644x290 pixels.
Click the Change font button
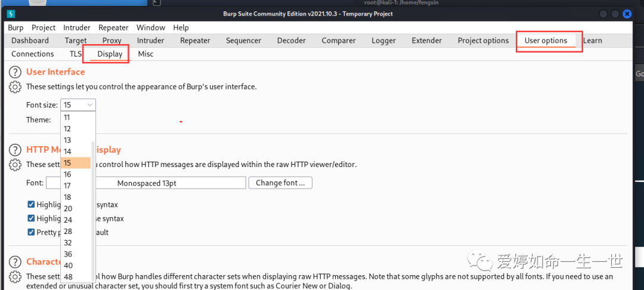280,183
